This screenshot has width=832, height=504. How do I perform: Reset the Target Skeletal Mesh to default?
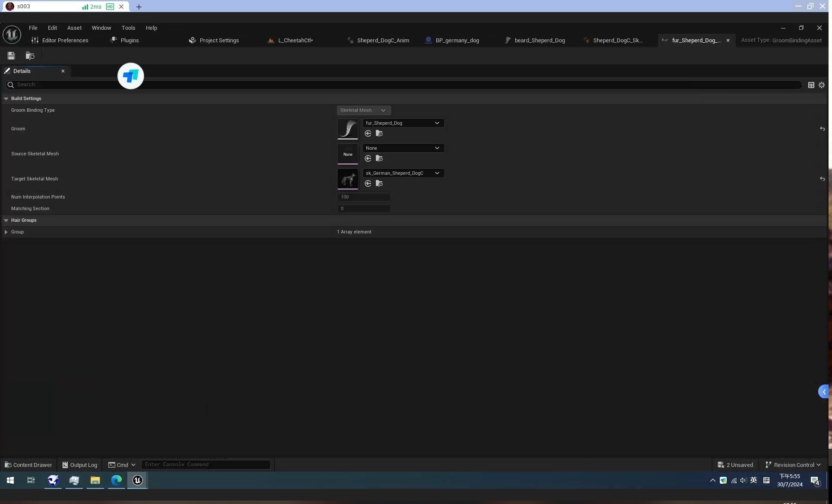(x=822, y=179)
